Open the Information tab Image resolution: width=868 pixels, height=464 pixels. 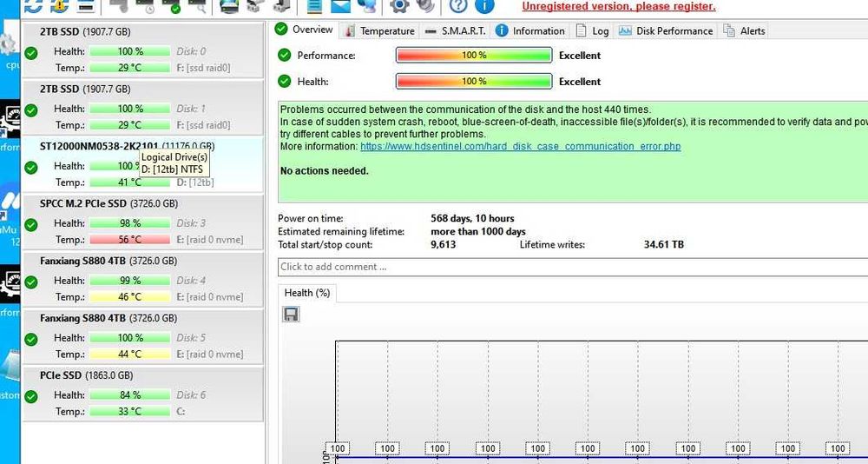pos(530,31)
